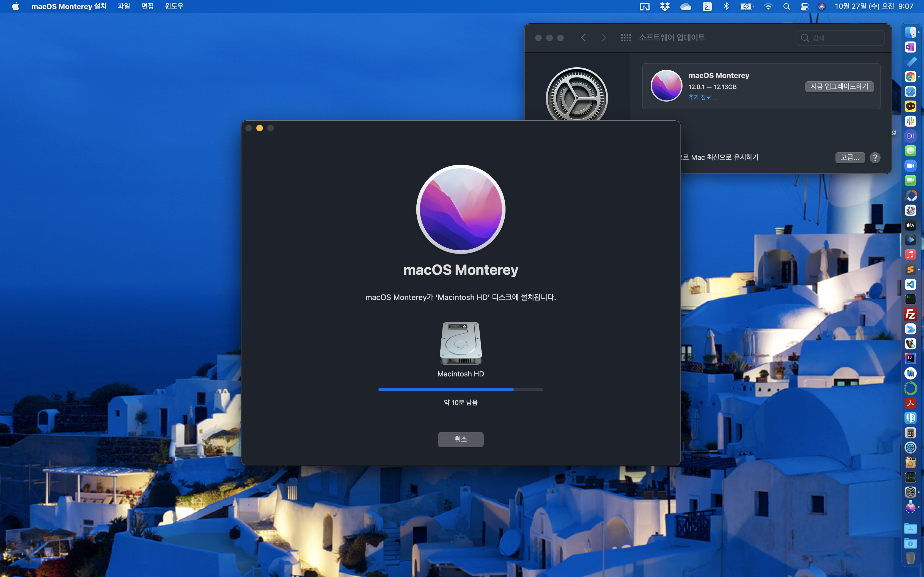Click the Spotlight search magnifier icon
The height and width of the screenshot is (577, 924).
tap(787, 7)
